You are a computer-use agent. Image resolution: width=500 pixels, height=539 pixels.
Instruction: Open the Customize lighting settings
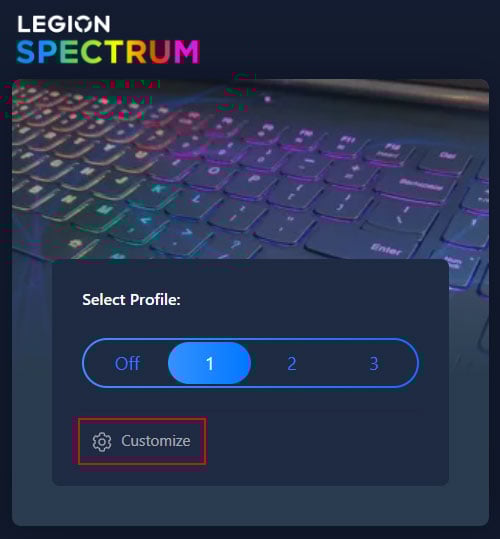[142, 441]
